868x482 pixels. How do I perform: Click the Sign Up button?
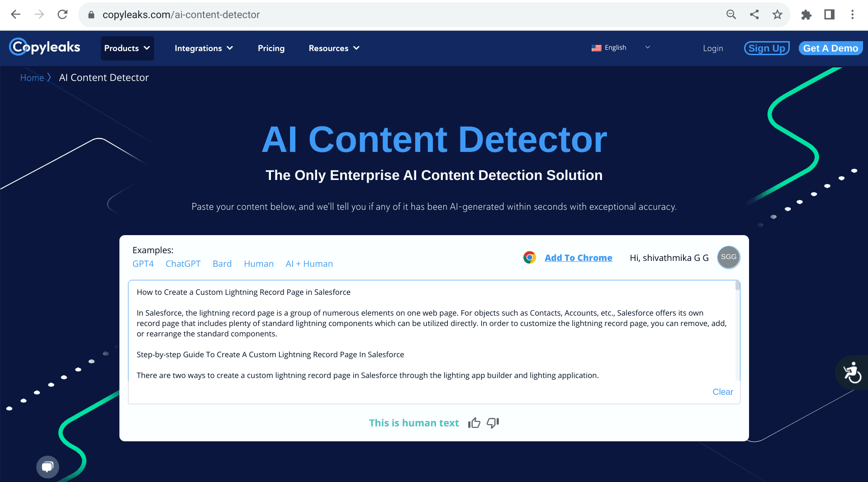pos(767,48)
